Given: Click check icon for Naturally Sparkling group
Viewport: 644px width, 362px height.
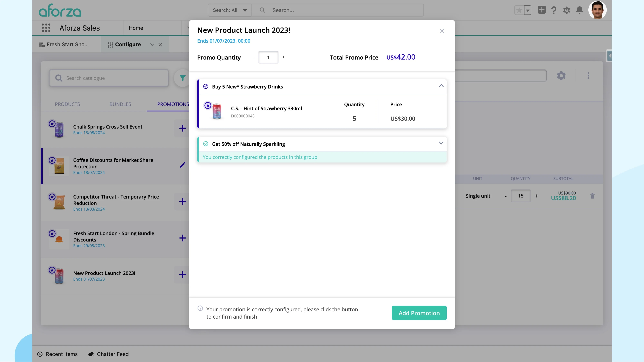Looking at the screenshot, I should coord(205,144).
